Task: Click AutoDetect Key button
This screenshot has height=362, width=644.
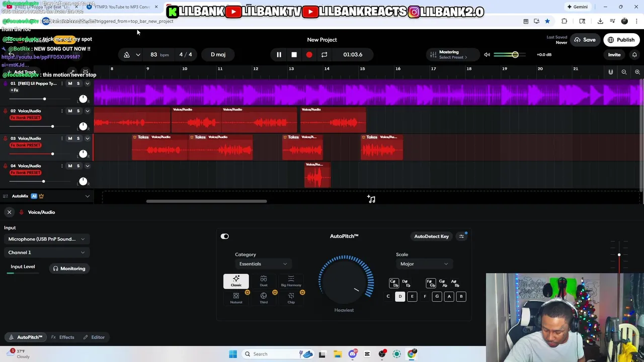Action: point(431,236)
